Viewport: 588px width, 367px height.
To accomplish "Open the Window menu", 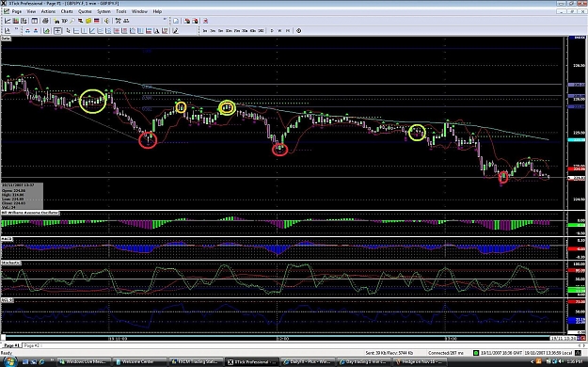I will pyautogui.click(x=139, y=11).
